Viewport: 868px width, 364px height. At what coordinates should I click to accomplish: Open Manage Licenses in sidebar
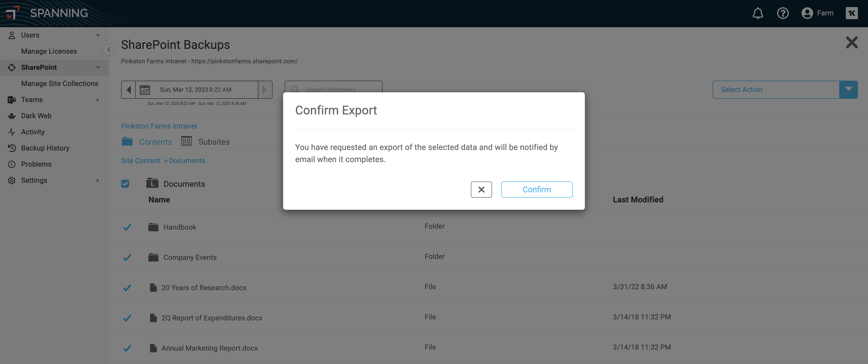[49, 51]
